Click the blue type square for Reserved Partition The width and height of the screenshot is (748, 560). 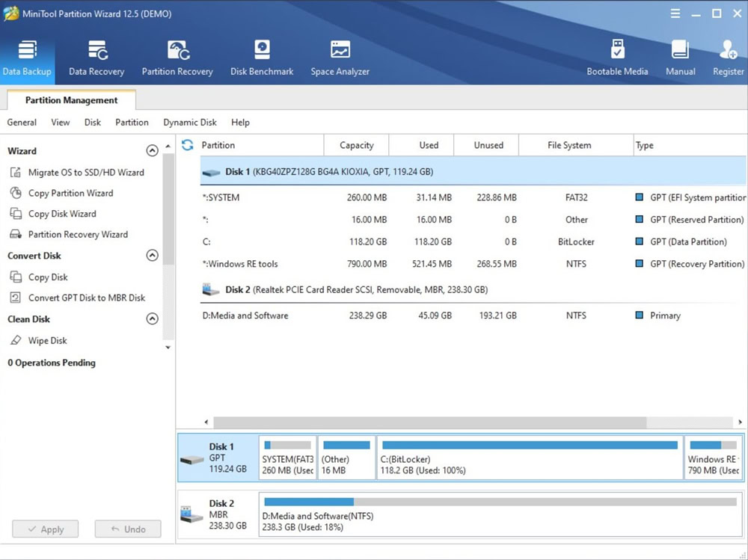point(640,219)
